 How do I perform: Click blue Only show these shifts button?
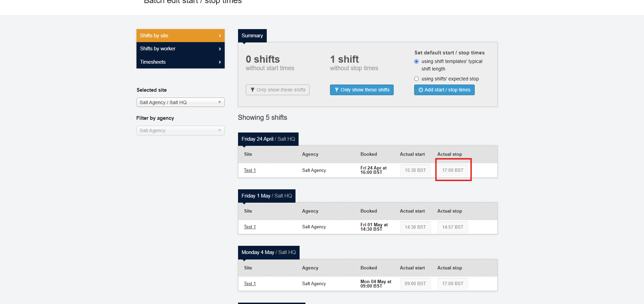(362, 90)
